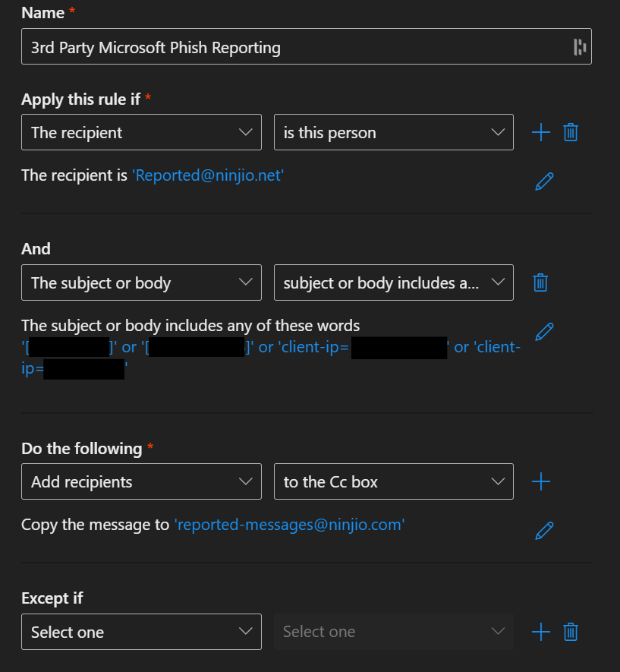Click the 'Reported@ninjio.net' link
Image resolution: width=620 pixels, height=672 pixels.
pyautogui.click(x=207, y=175)
